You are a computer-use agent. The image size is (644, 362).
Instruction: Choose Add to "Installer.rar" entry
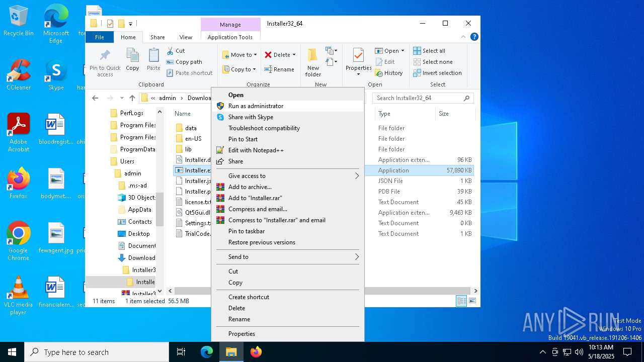(287, 198)
